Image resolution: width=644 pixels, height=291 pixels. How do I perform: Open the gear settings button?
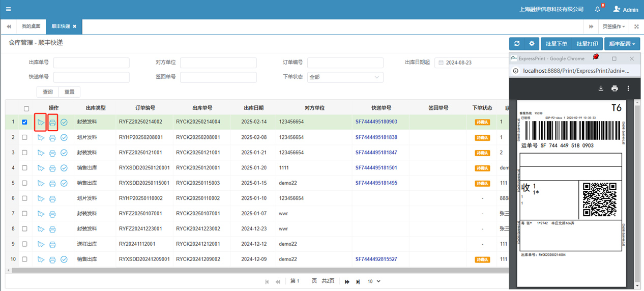tap(532, 44)
